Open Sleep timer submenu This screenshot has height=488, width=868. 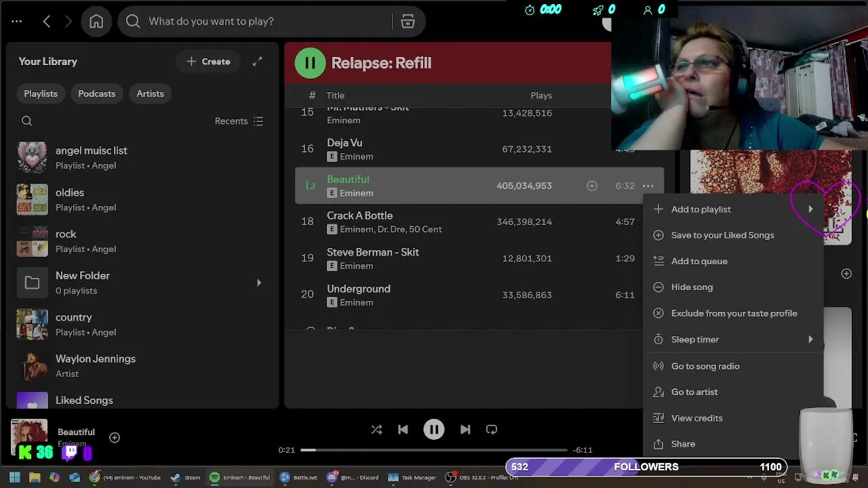(x=733, y=340)
